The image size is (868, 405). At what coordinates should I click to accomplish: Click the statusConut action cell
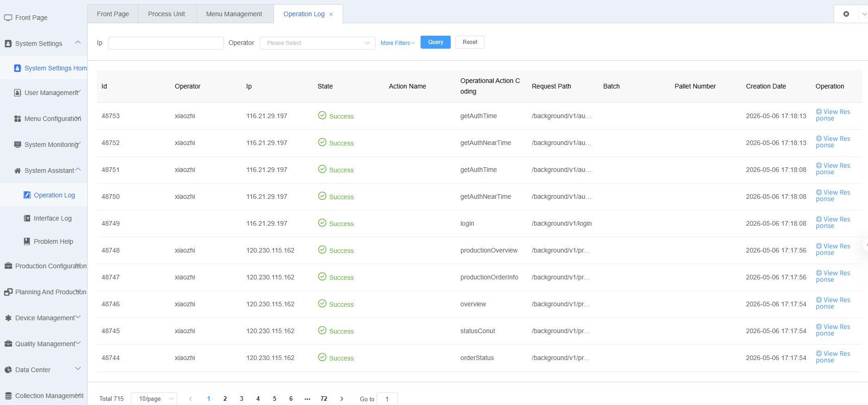(478, 331)
